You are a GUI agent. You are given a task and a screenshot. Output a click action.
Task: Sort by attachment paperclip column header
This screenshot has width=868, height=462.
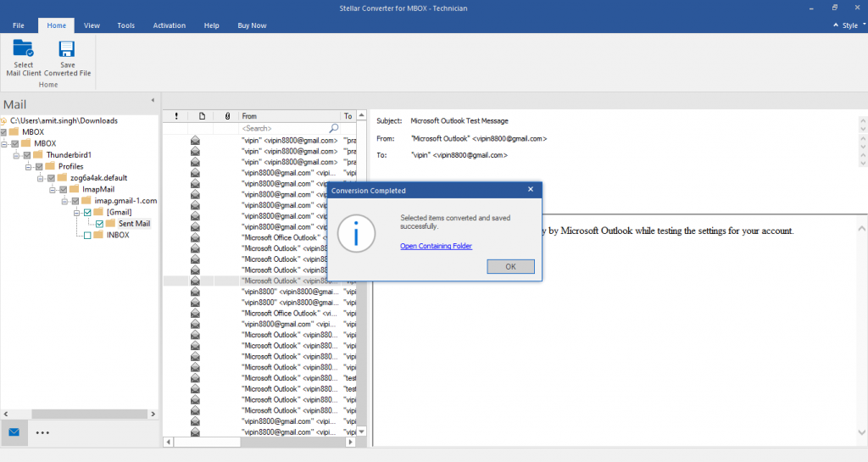coord(227,116)
